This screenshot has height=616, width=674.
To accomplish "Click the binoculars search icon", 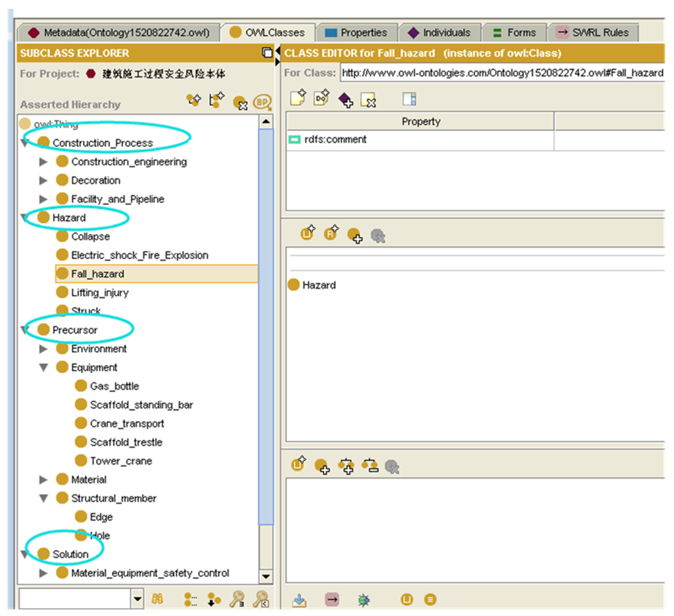I will (x=157, y=599).
